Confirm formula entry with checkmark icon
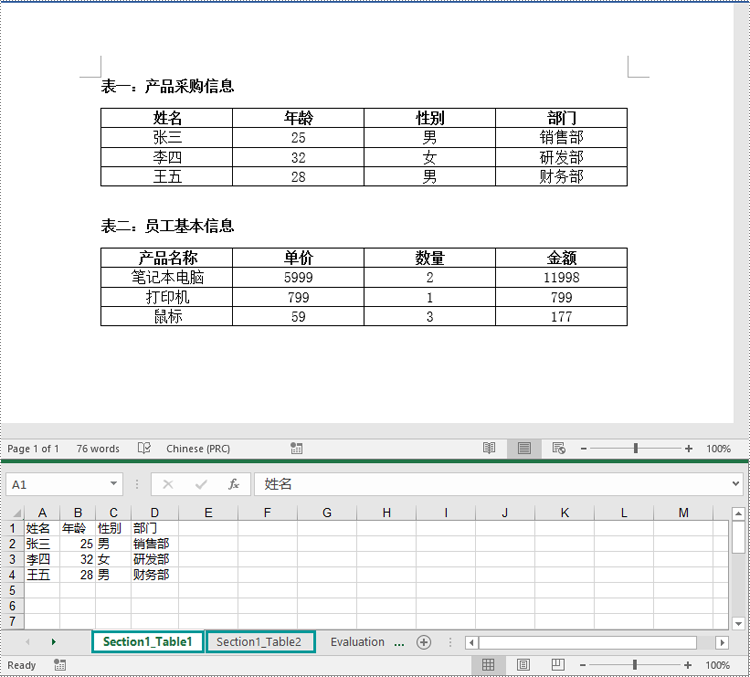The height and width of the screenshot is (677, 750). click(x=201, y=485)
